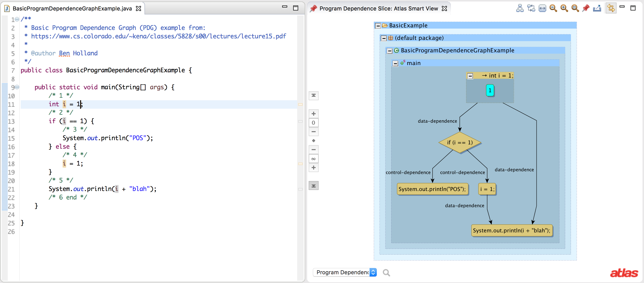
Task: Increase forward step depth with lower plus button
Action: (313, 168)
